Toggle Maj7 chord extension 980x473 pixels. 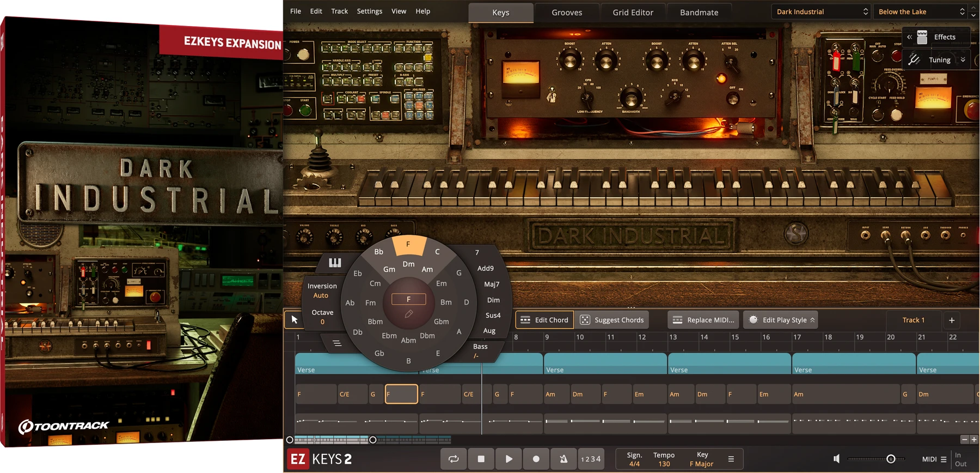tap(492, 284)
